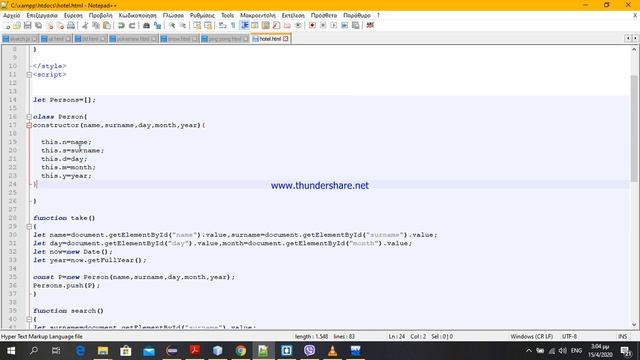Image resolution: width=640 pixels, height=360 pixels.
Task: Click the Save All toolbar icon
Action: [x=38, y=25]
